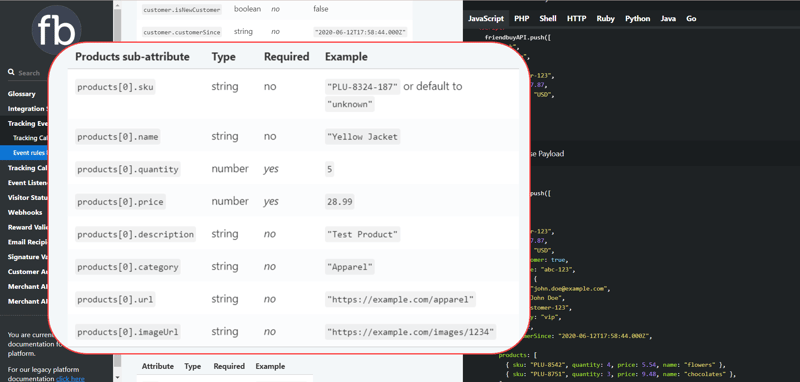The image size is (800, 382).
Task: Open the Glossary sidebar link
Action: (x=21, y=94)
